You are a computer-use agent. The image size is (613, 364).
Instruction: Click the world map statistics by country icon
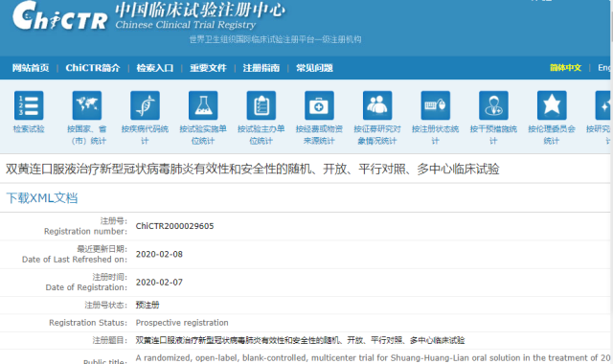click(87, 105)
